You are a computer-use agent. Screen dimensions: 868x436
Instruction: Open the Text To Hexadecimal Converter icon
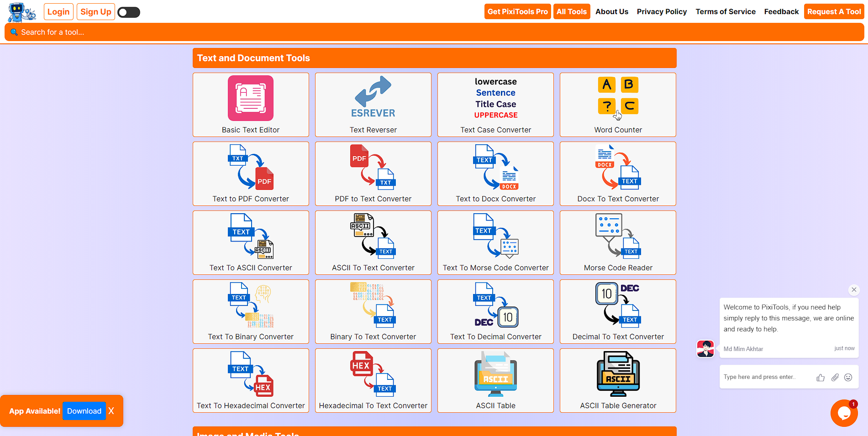tap(251, 374)
